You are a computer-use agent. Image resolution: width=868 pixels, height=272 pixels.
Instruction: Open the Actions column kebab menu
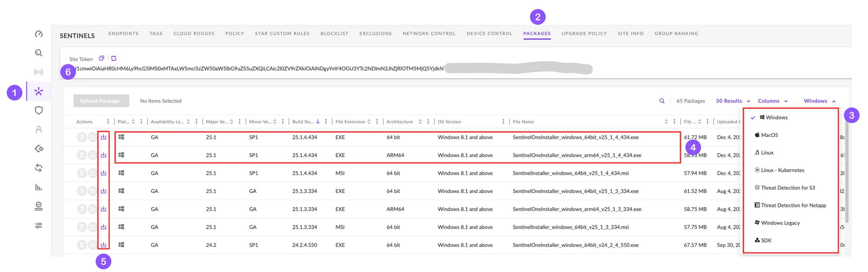tap(108, 122)
